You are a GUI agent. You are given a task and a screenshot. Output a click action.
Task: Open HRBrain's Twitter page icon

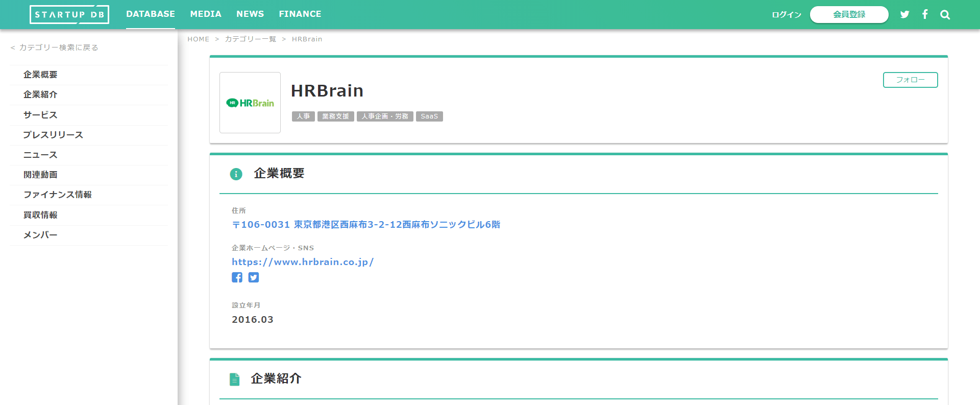tap(254, 277)
